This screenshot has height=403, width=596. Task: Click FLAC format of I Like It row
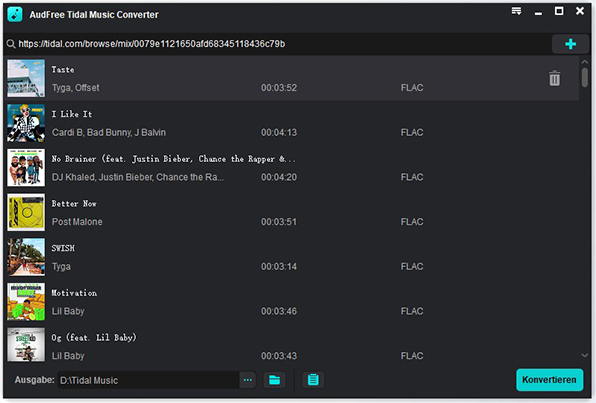coord(412,132)
